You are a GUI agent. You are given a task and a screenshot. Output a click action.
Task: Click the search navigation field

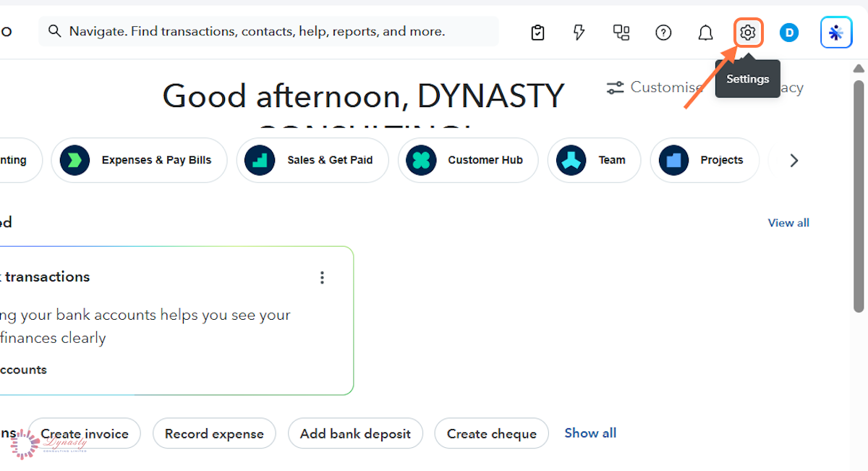point(268,31)
